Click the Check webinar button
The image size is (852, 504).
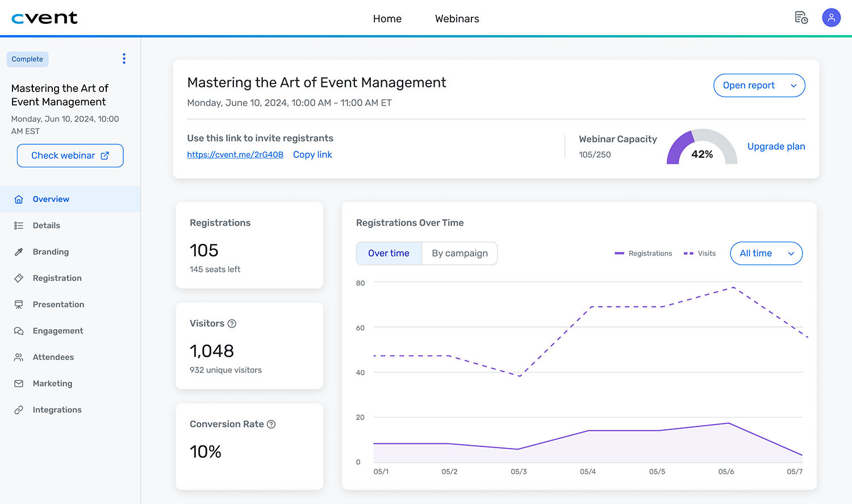[x=70, y=156]
